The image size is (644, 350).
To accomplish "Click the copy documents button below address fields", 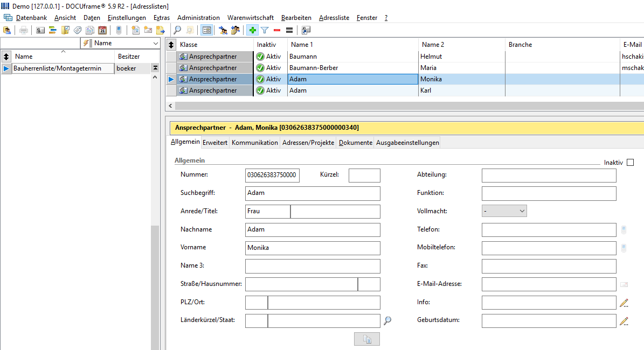I will click(367, 339).
